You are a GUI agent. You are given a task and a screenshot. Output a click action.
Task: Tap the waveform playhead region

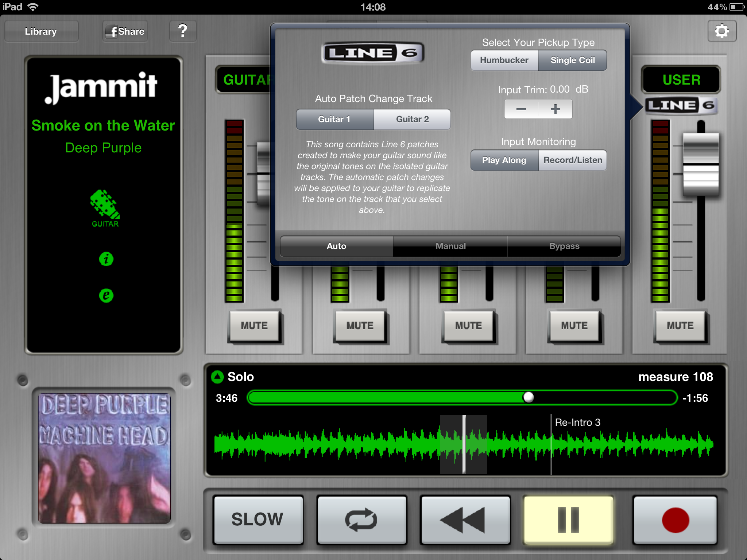coord(464,444)
